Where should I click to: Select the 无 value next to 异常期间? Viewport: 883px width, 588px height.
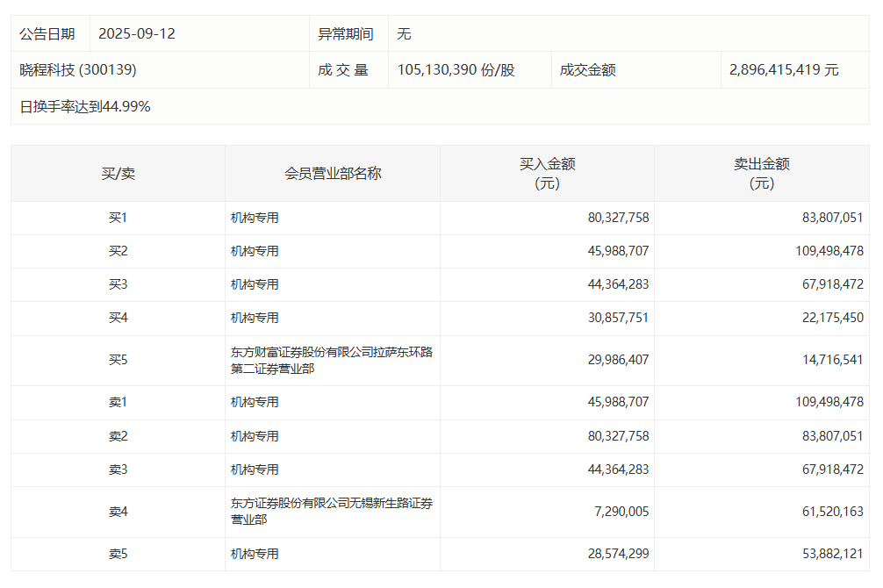coord(403,33)
